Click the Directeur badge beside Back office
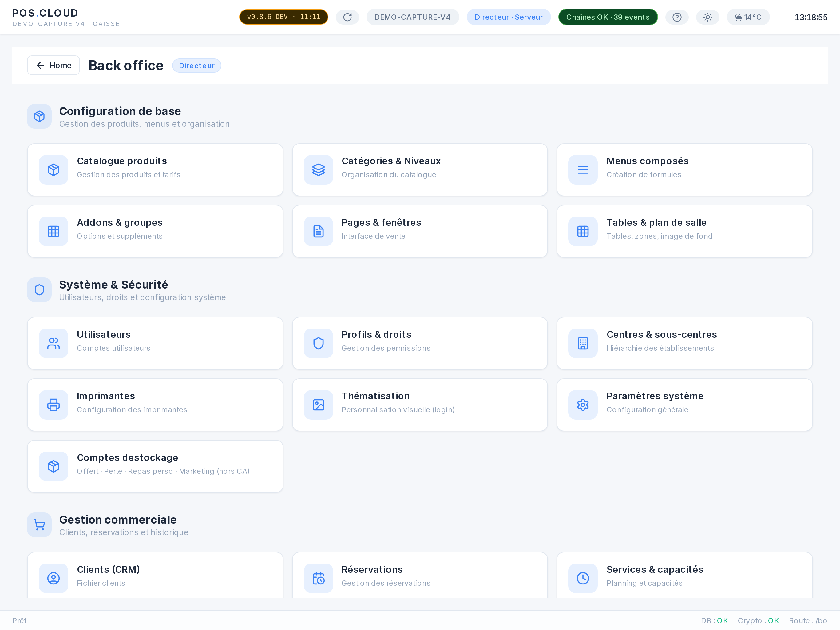 (x=197, y=66)
